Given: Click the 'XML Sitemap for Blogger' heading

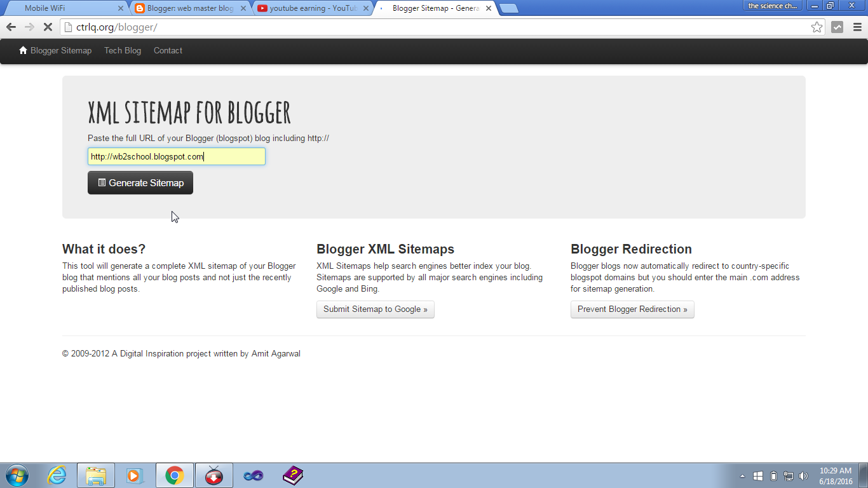Looking at the screenshot, I should pos(189,112).
